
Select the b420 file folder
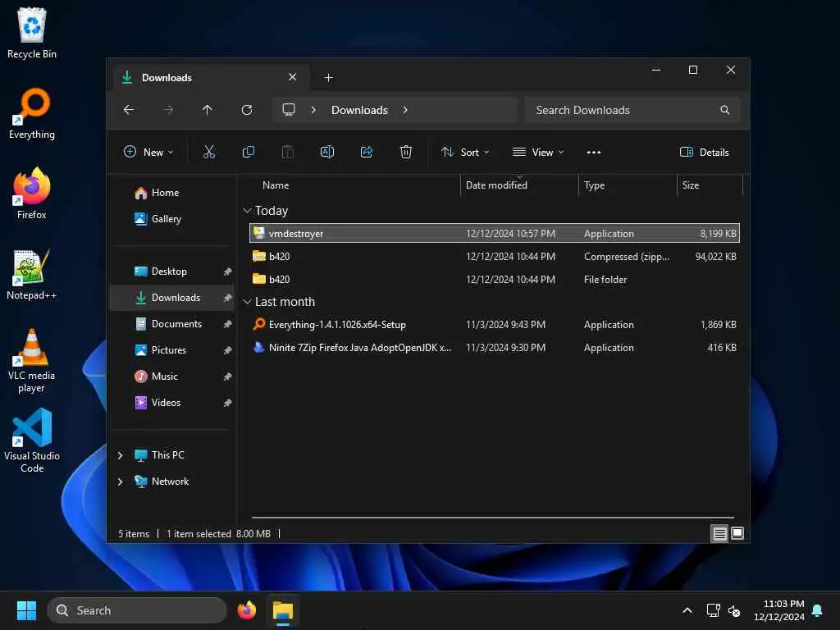(495, 280)
